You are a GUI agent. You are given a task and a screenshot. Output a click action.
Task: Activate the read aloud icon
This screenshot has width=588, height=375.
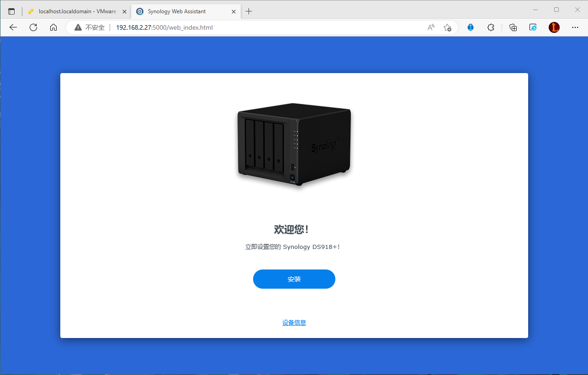pos(431,27)
